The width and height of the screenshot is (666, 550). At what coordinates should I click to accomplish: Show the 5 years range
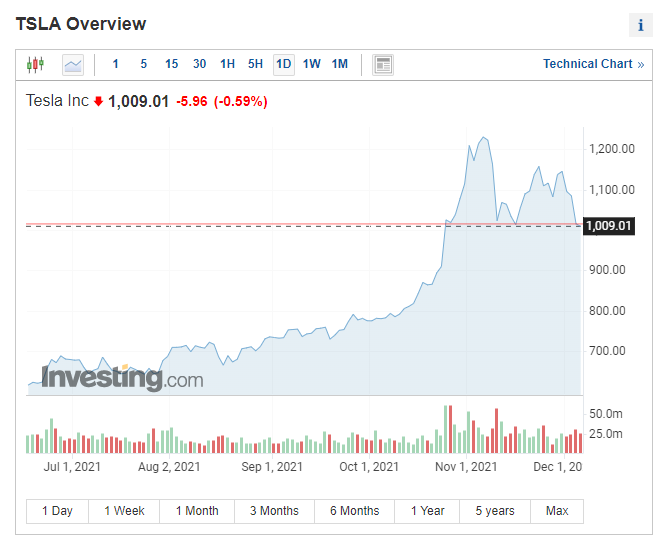[x=495, y=511]
